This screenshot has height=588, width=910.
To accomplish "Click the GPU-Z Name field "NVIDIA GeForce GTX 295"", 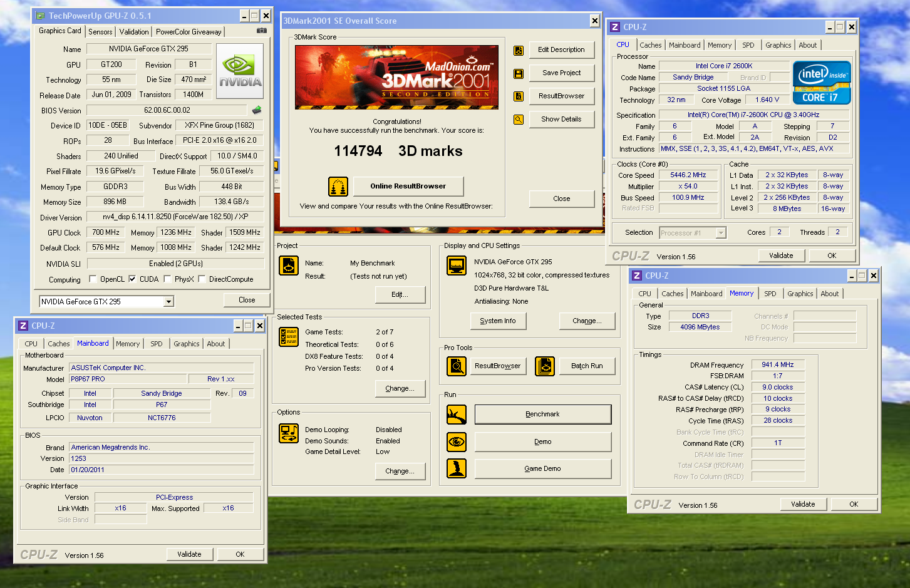I will click(x=148, y=48).
